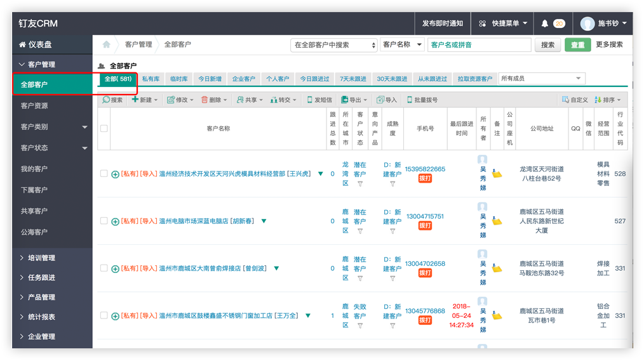Open the 更多搜索 link

[x=609, y=44]
